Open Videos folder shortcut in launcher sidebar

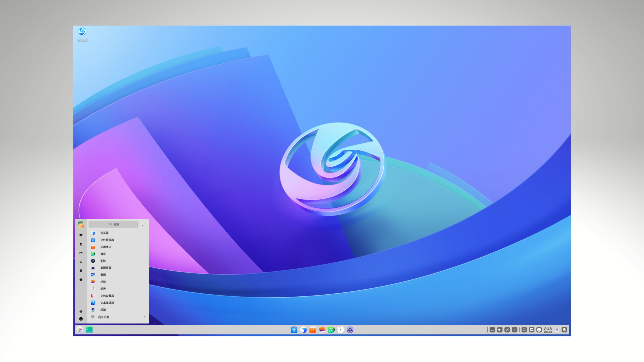(81, 271)
